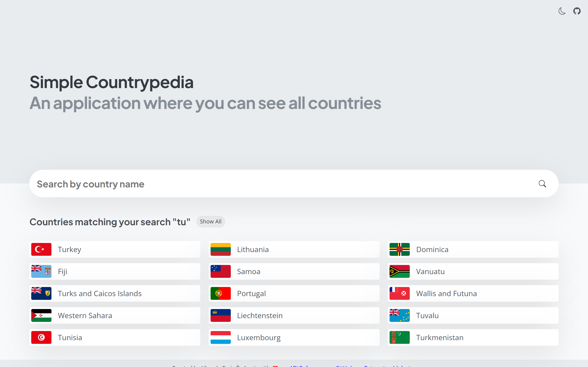Click the Turkmenistan flag icon
The height and width of the screenshot is (367, 588).
point(399,337)
